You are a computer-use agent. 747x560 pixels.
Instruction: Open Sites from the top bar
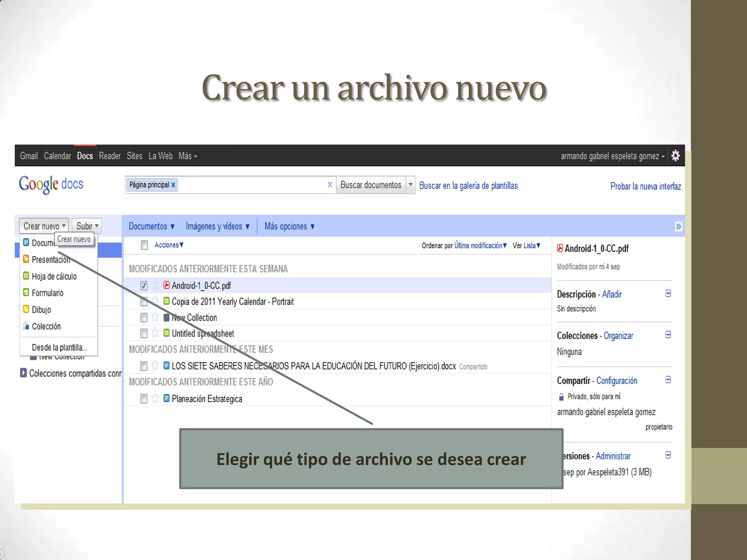[x=135, y=156]
